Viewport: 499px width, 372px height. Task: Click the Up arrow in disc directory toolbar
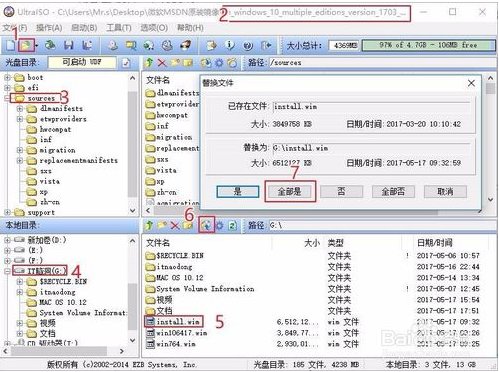(x=149, y=62)
